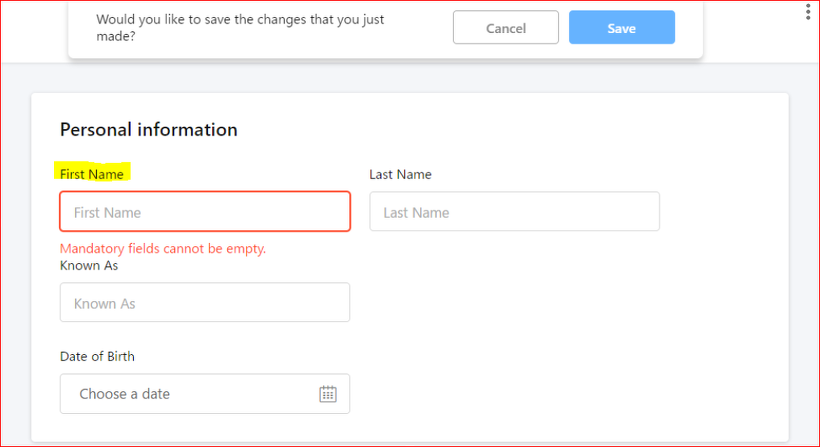Click the calendar icon in Date of Birth

click(328, 394)
